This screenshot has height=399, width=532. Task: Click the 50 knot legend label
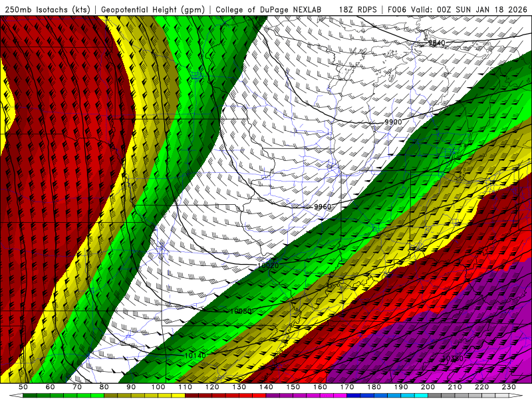(23, 387)
